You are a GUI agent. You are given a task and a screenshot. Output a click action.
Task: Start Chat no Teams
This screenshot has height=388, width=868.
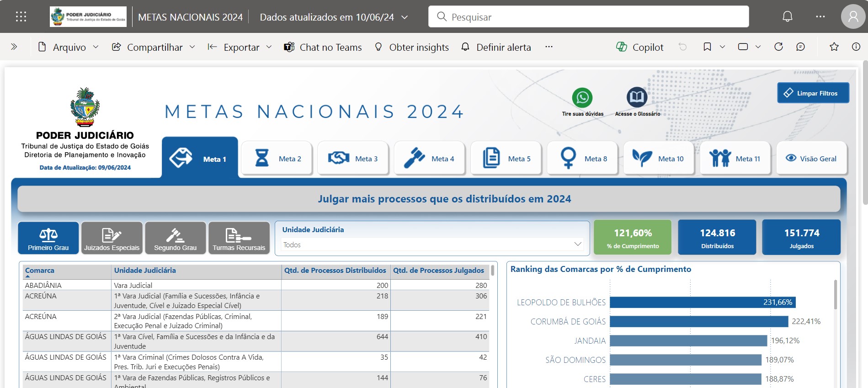tap(323, 47)
